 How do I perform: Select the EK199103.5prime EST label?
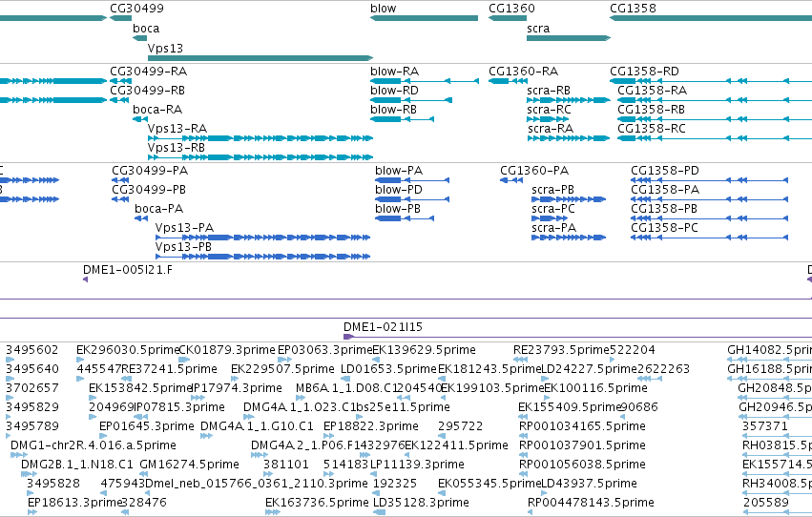coord(492,388)
